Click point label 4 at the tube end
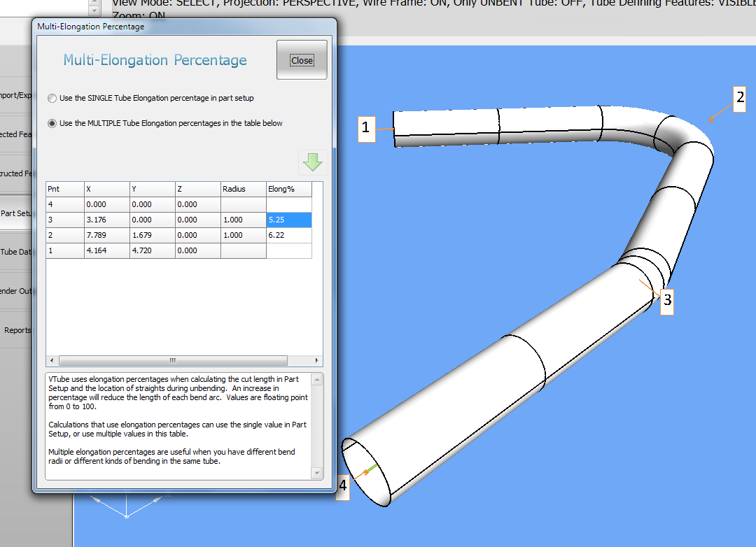This screenshot has width=756, height=547. click(x=342, y=485)
